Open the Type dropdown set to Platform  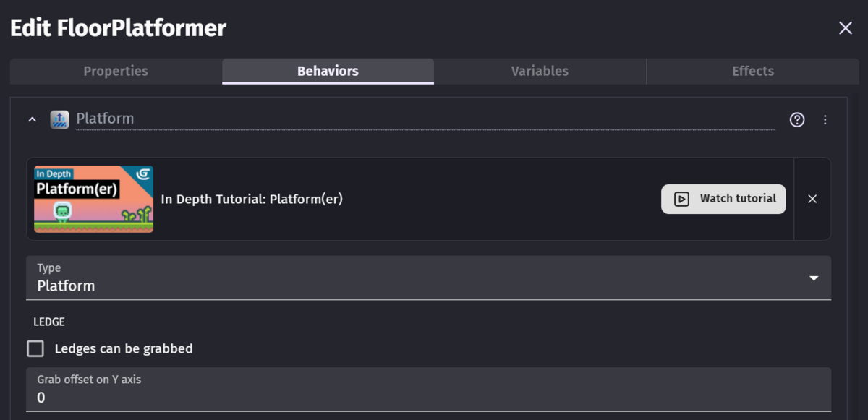click(420, 278)
